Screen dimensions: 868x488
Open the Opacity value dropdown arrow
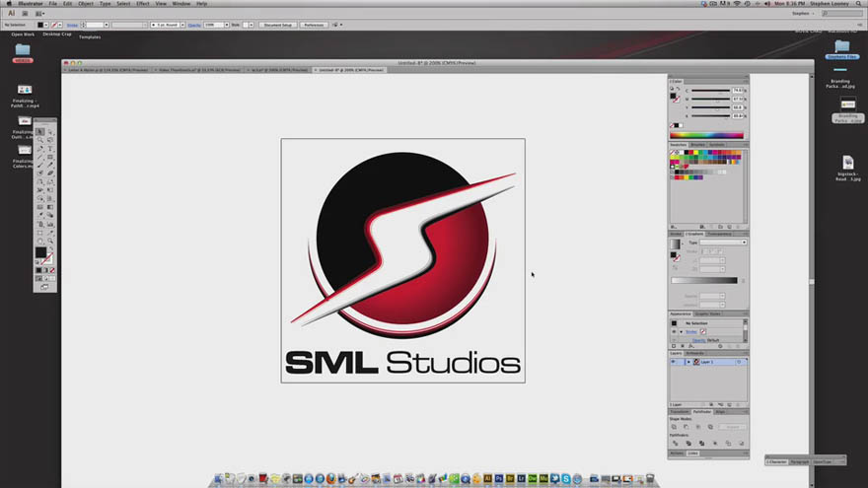tap(227, 25)
